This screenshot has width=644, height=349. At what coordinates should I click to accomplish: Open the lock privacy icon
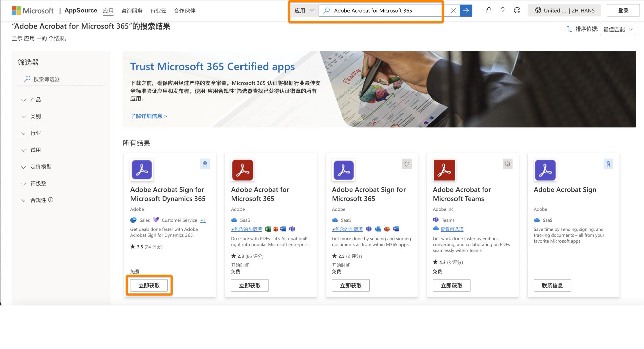point(489,10)
